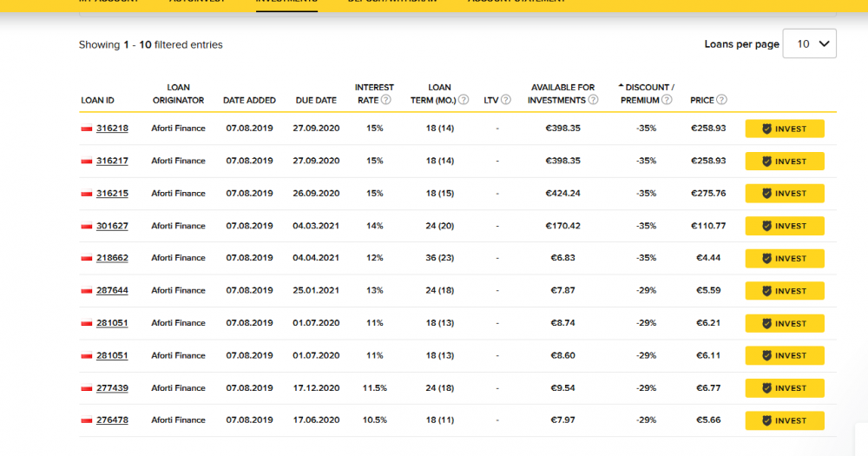The width and height of the screenshot is (868, 456).
Task: Click the Interest Rate help question-mark icon
Action: coord(386,100)
